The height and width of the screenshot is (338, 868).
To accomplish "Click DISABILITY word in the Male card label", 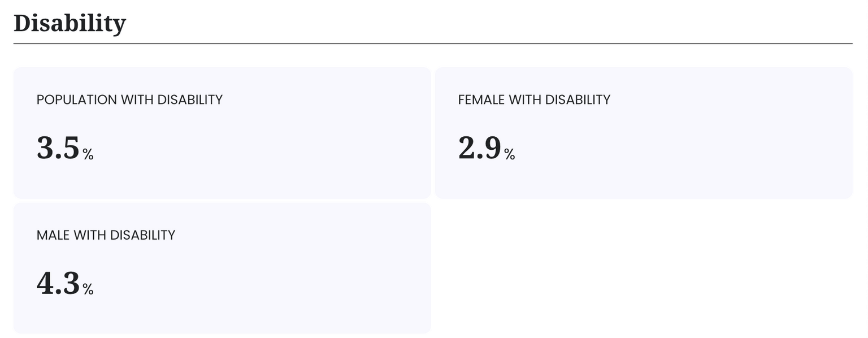I will click(142, 235).
